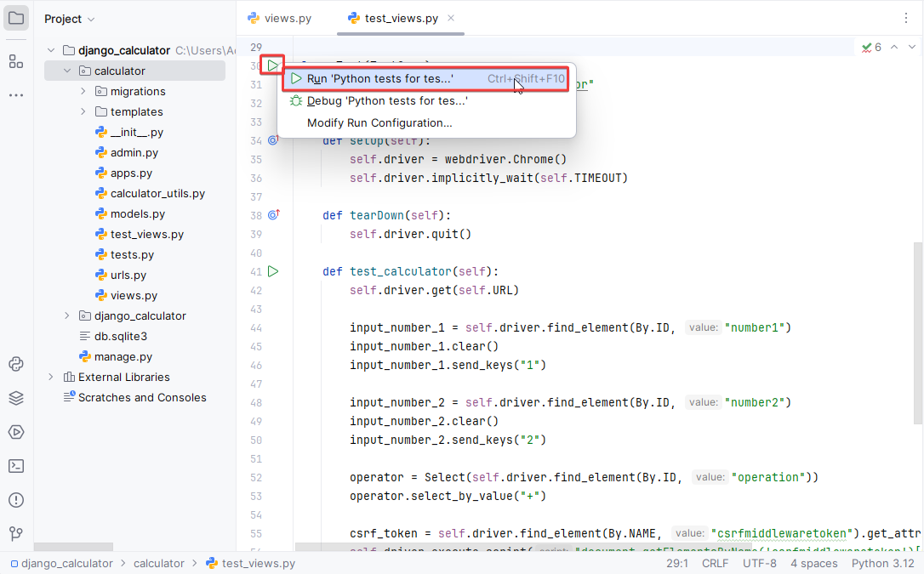Open the Services tool window icon
The image size is (924, 574).
point(16,432)
